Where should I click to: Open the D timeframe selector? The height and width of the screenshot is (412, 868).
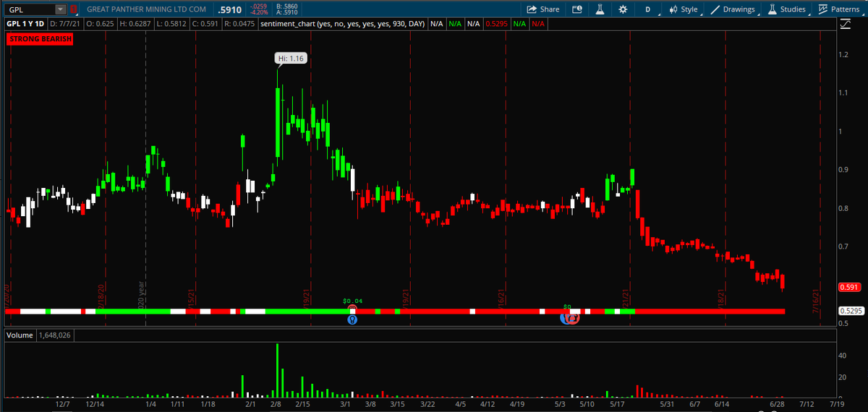tap(648, 9)
